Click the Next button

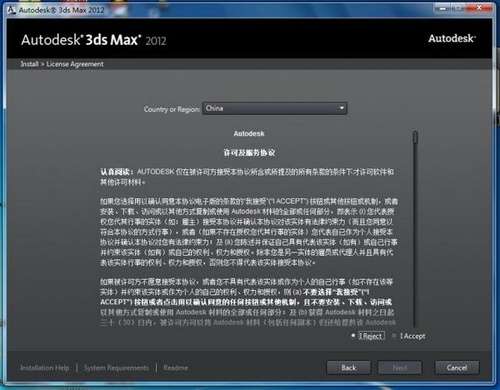(400, 368)
